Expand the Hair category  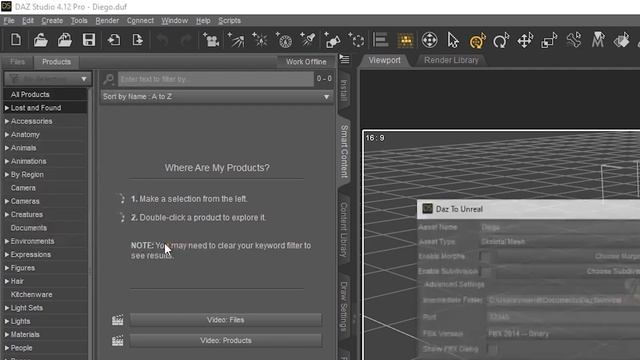(x=7, y=281)
